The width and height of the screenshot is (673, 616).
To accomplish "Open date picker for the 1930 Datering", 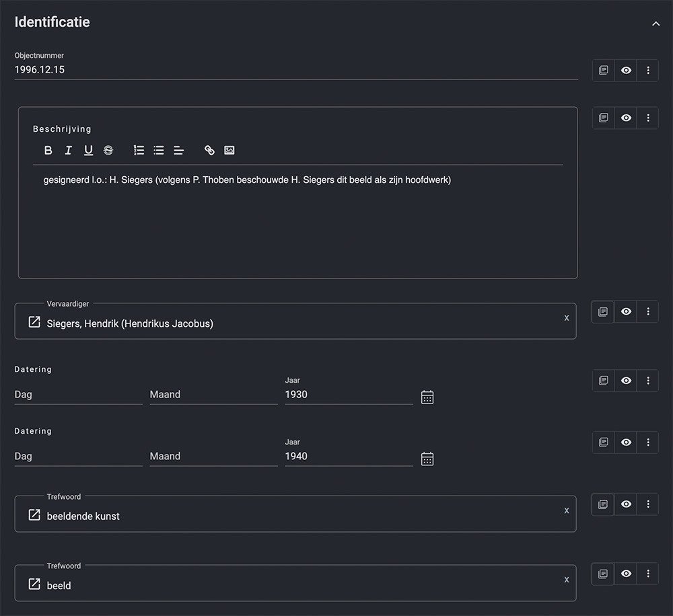I will tap(427, 397).
